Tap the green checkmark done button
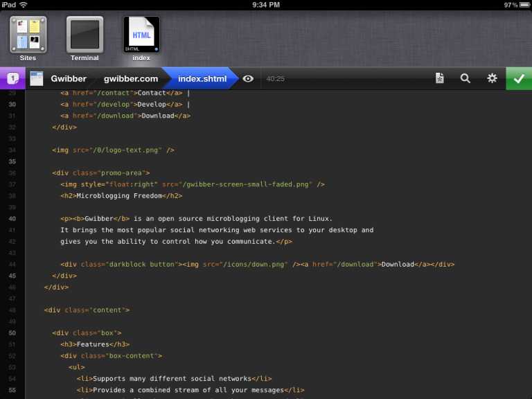Image resolution: width=532 pixels, height=399 pixels. point(519,78)
